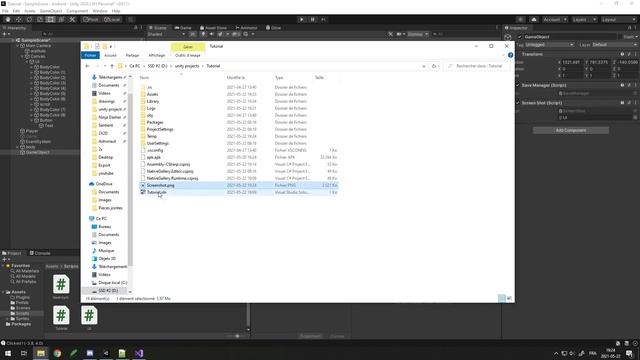Open Visual Studio from the taskbar
This screenshot has height=360, width=640.
pyautogui.click(x=139, y=353)
